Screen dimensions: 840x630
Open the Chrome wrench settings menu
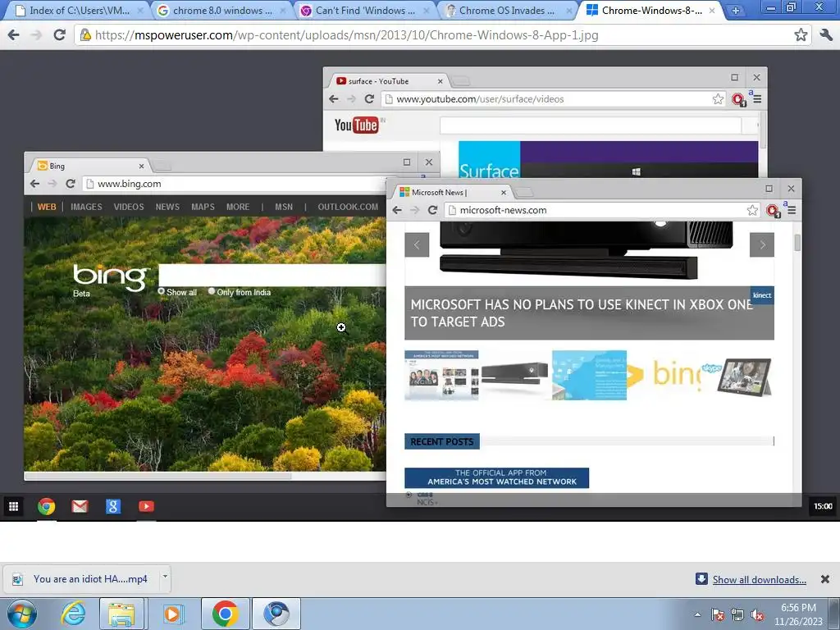(826, 34)
